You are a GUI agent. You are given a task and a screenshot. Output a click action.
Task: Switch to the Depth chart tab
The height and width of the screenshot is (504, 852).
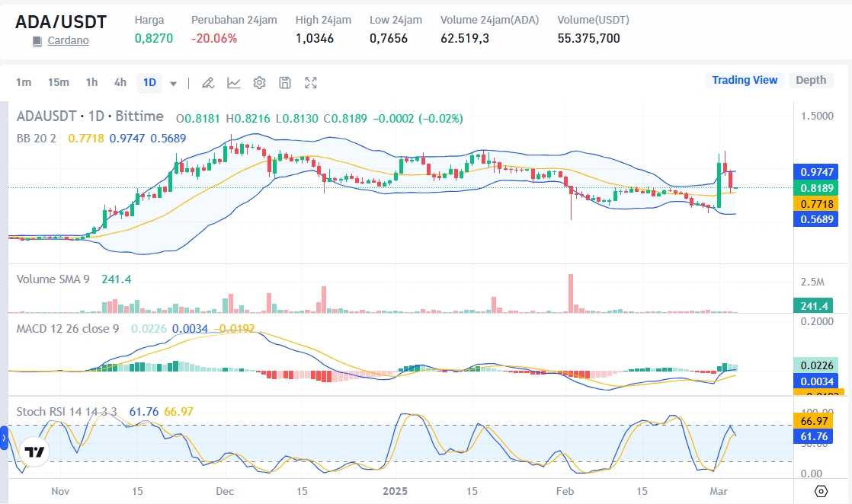coord(811,80)
